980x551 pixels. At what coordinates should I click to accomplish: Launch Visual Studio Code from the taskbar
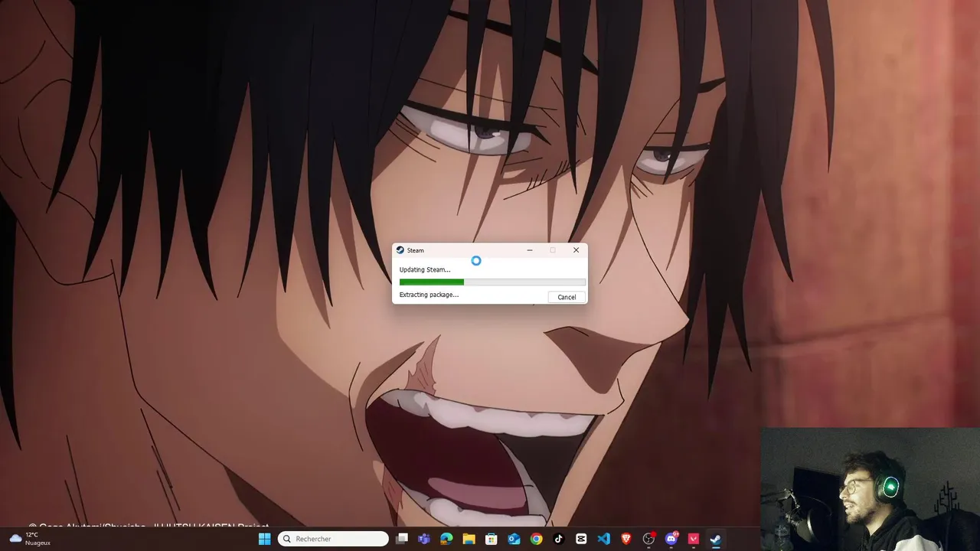point(603,539)
